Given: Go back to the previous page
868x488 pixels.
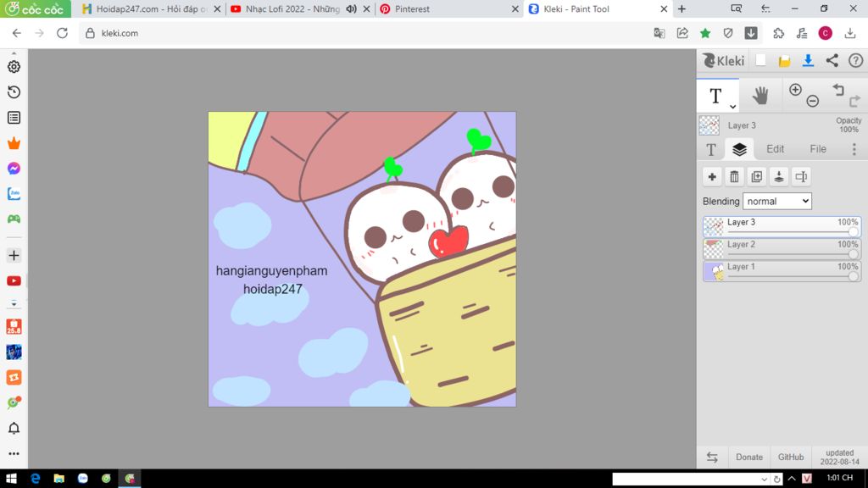Looking at the screenshot, I should pos(17,33).
